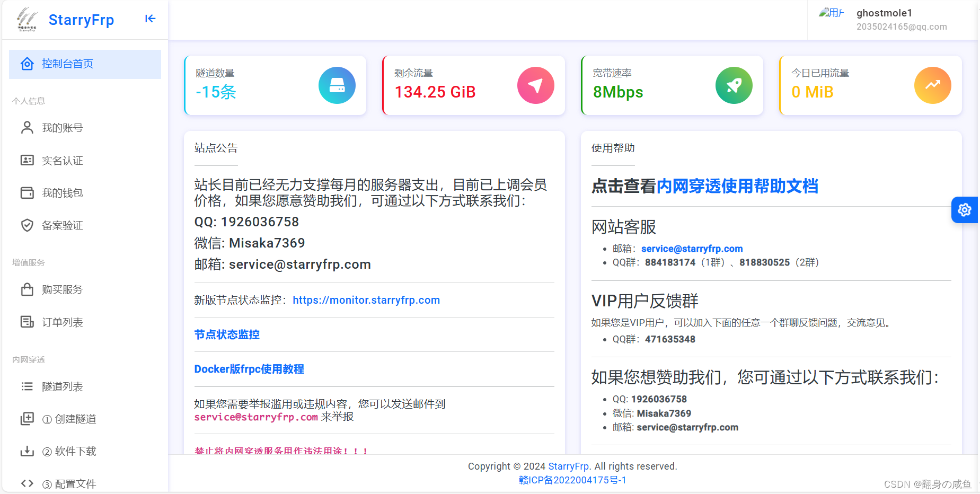Open the ghostmole1 account menu
This screenshot has height=494, width=980.
pyautogui.click(x=885, y=13)
